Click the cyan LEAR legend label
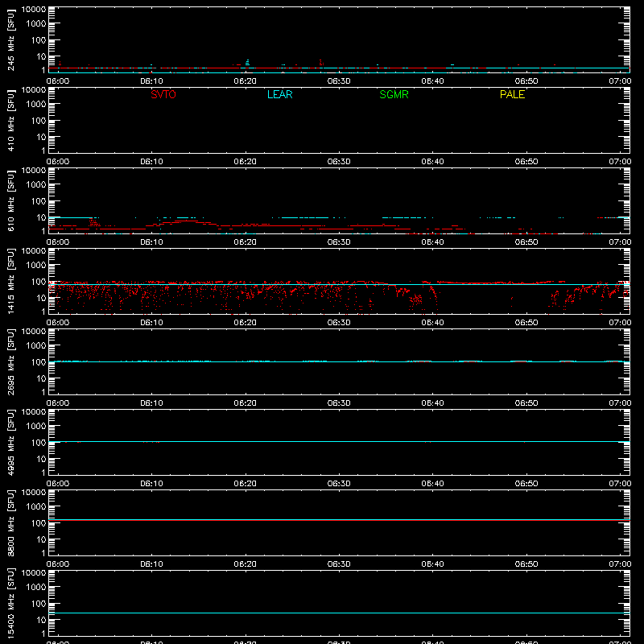644x644 pixels. click(279, 94)
